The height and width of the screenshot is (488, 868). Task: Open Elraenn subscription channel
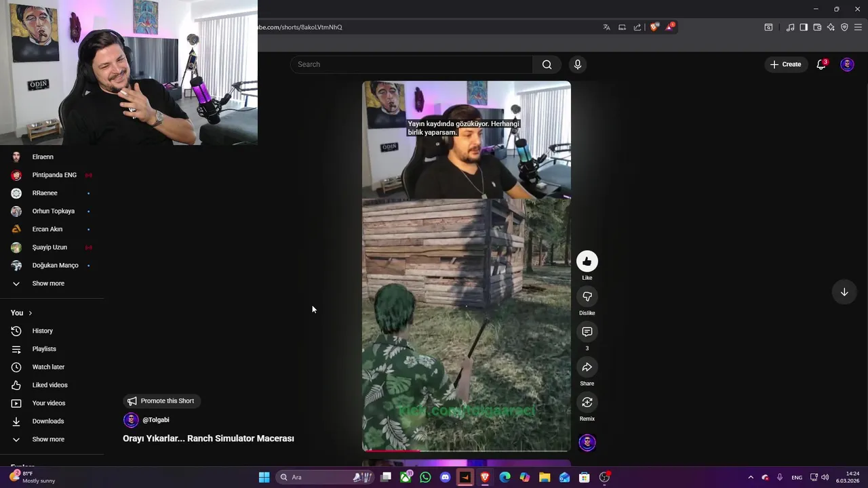click(x=43, y=157)
